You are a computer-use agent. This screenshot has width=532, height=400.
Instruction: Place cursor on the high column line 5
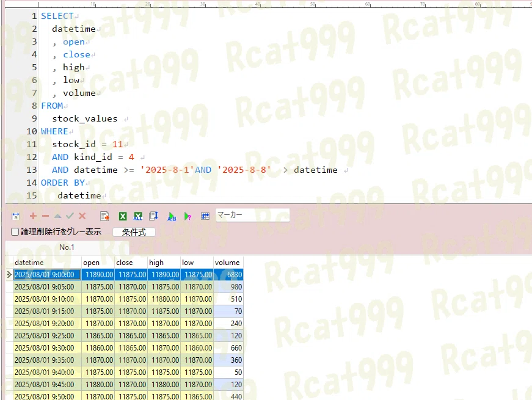(x=74, y=67)
